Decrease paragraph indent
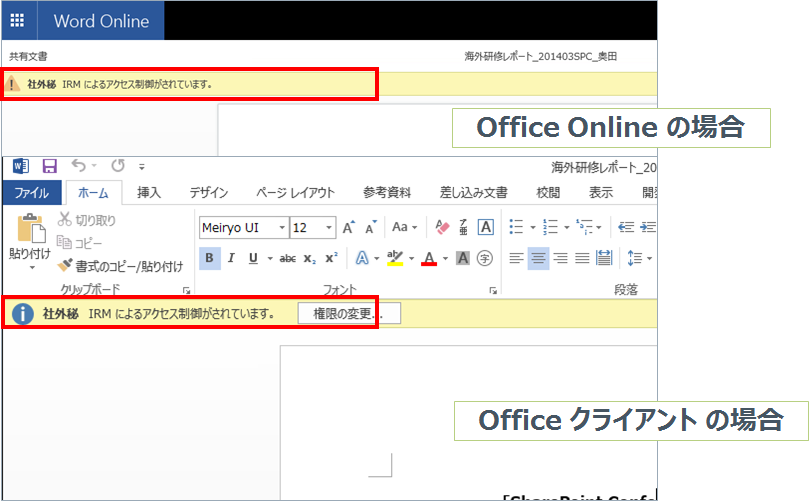The width and height of the screenshot is (809, 501). point(626,227)
